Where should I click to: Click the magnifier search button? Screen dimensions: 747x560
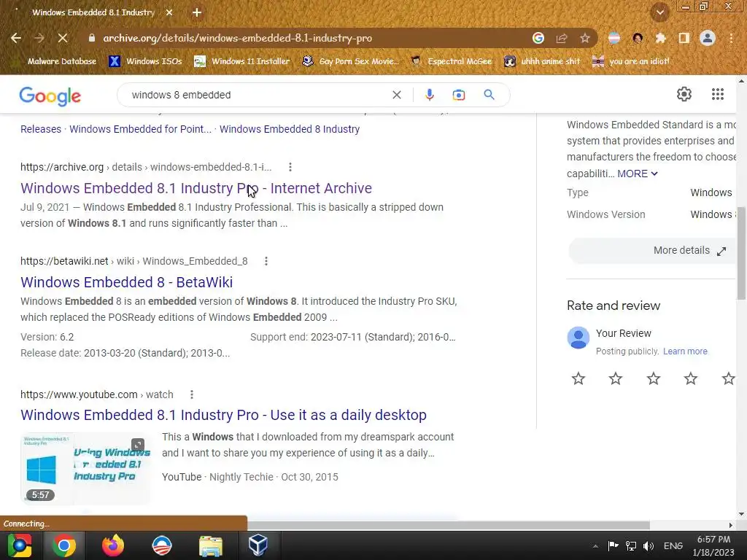coord(489,95)
